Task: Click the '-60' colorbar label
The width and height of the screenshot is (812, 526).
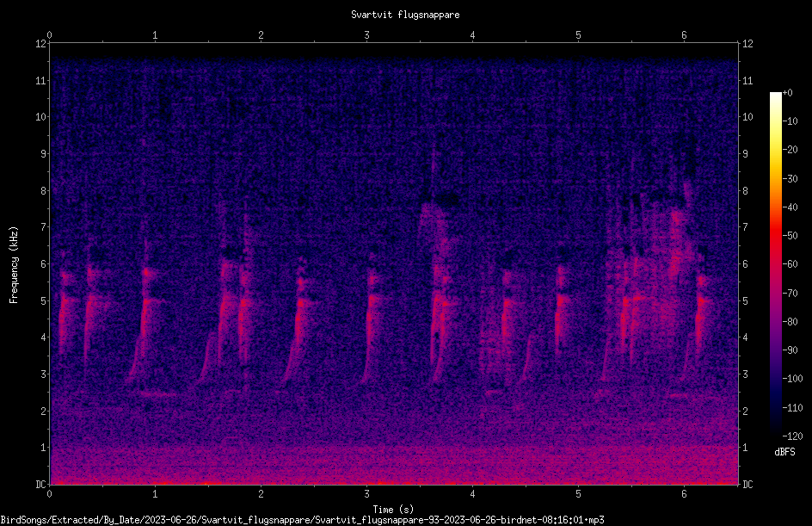Action: [x=790, y=264]
